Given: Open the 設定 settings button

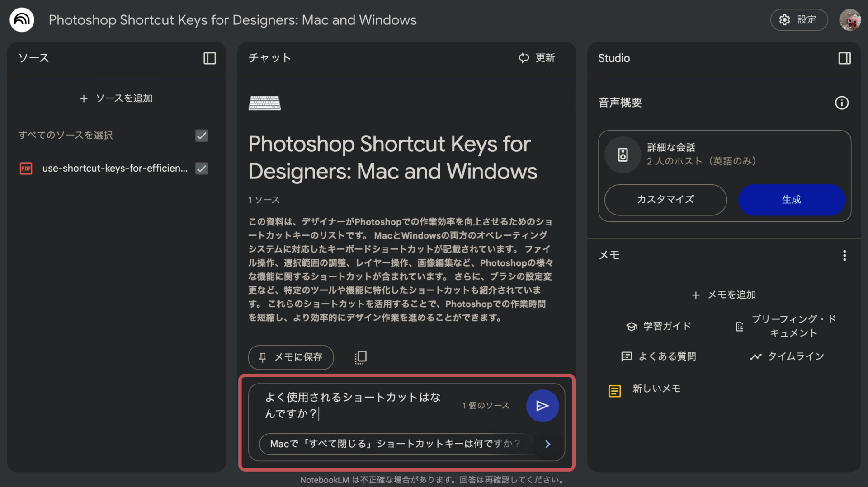Looking at the screenshot, I should (799, 20).
